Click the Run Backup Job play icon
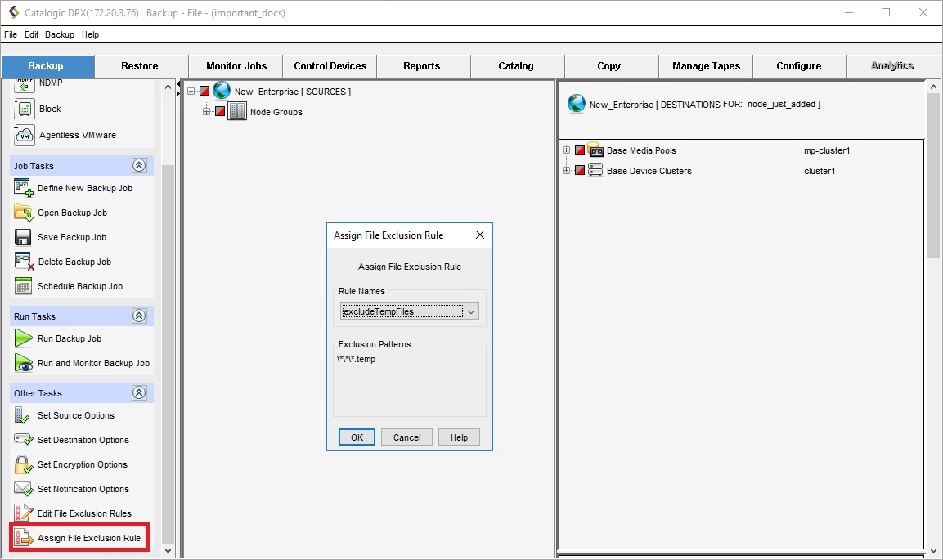The width and height of the screenshot is (943, 560). click(24, 338)
